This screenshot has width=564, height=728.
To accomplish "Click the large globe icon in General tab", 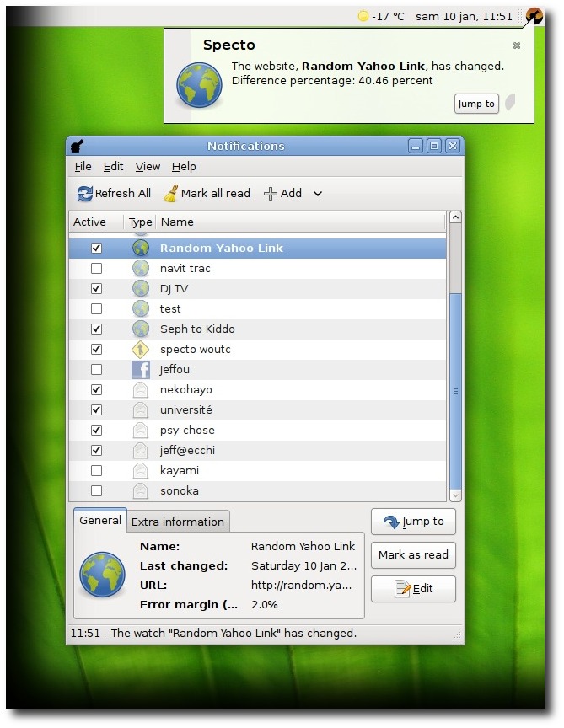I will 102,575.
